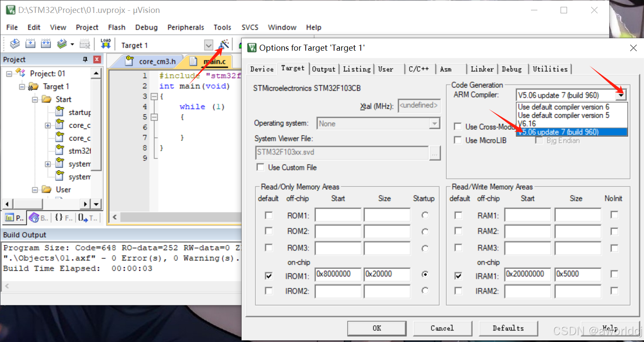This screenshot has height=342, width=644.
Task: Click the greyed Stop build icon
Action: point(85,44)
